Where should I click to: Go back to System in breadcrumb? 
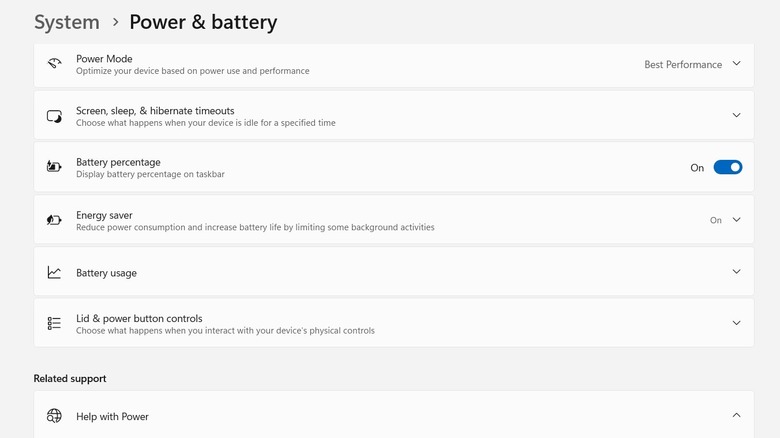point(67,22)
